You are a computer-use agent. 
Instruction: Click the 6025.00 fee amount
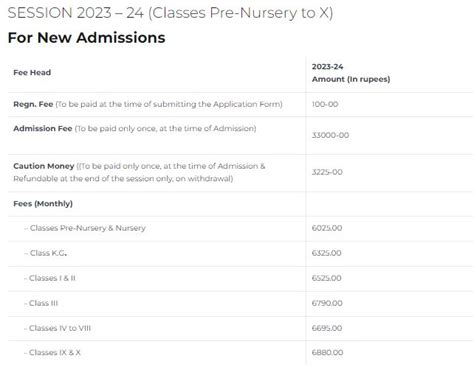pyautogui.click(x=327, y=228)
